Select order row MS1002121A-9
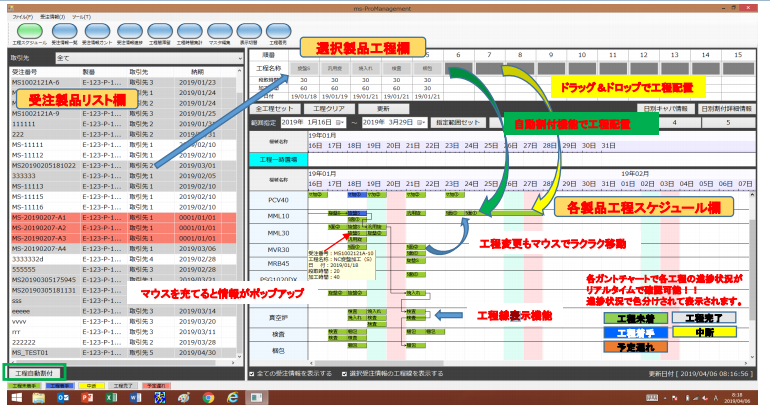This screenshot has height=407, width=770. click(123, 113)
